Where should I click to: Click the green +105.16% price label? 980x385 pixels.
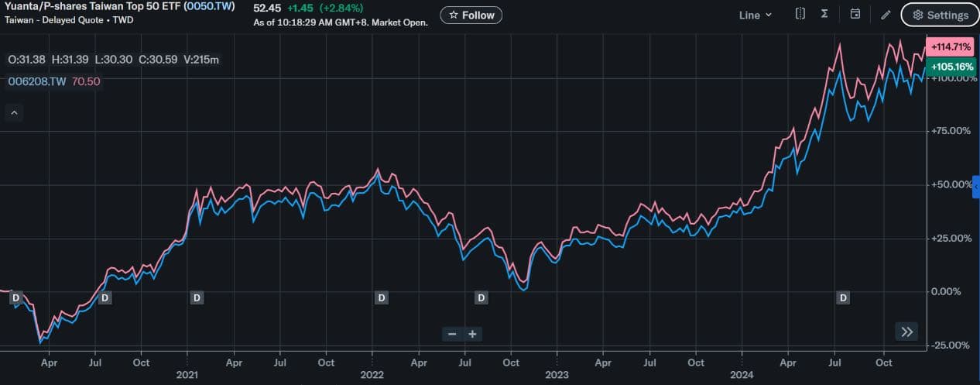point(951,67)
